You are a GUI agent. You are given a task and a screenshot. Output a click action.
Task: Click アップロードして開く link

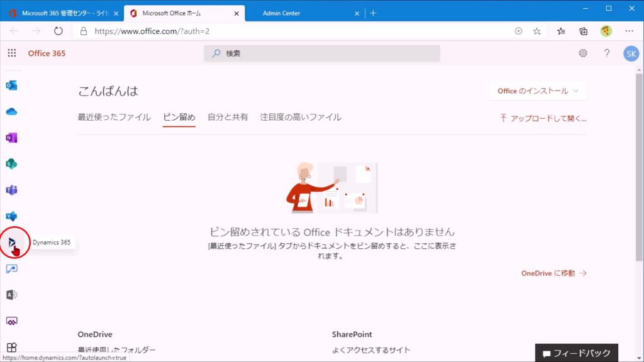543,119
